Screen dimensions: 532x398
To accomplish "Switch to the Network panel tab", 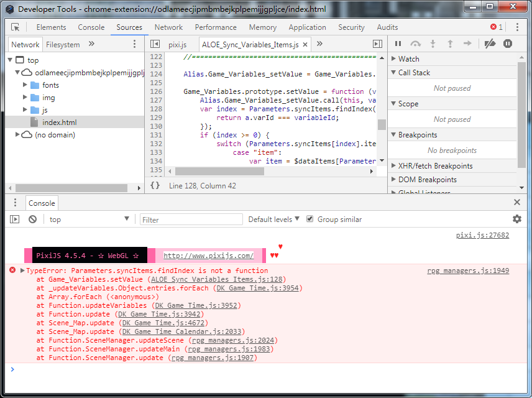I will pos(168,27).
